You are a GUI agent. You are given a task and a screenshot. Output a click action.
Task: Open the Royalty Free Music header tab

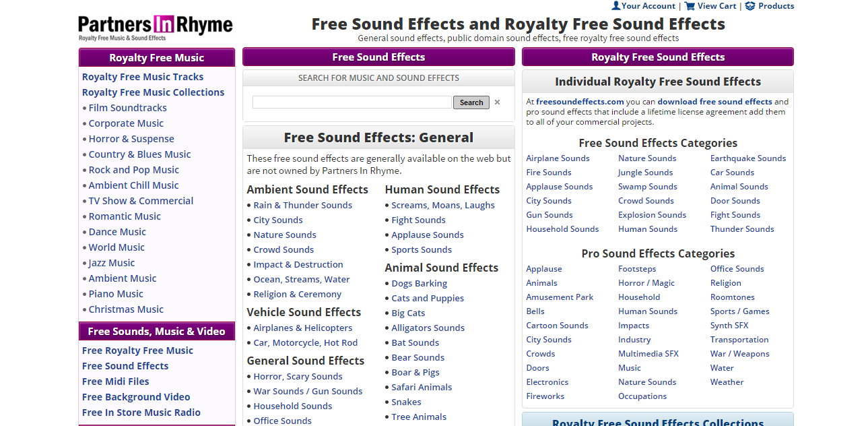point(157,58)
